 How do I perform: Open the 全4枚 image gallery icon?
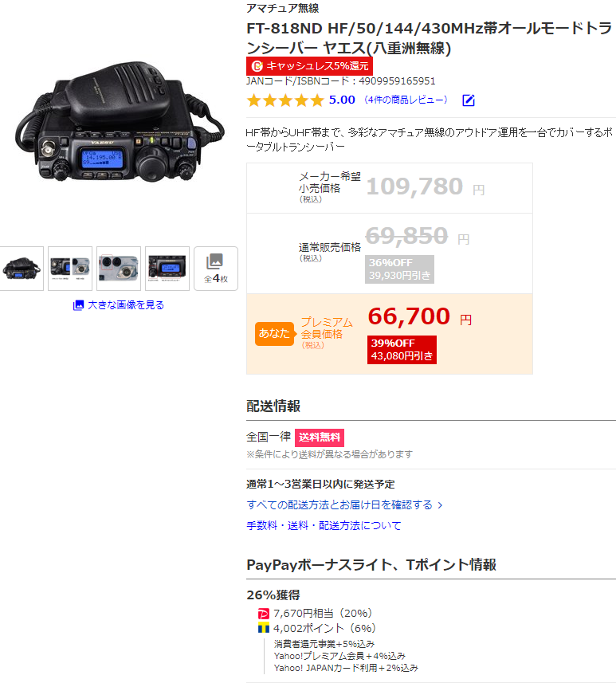point(216,269)
